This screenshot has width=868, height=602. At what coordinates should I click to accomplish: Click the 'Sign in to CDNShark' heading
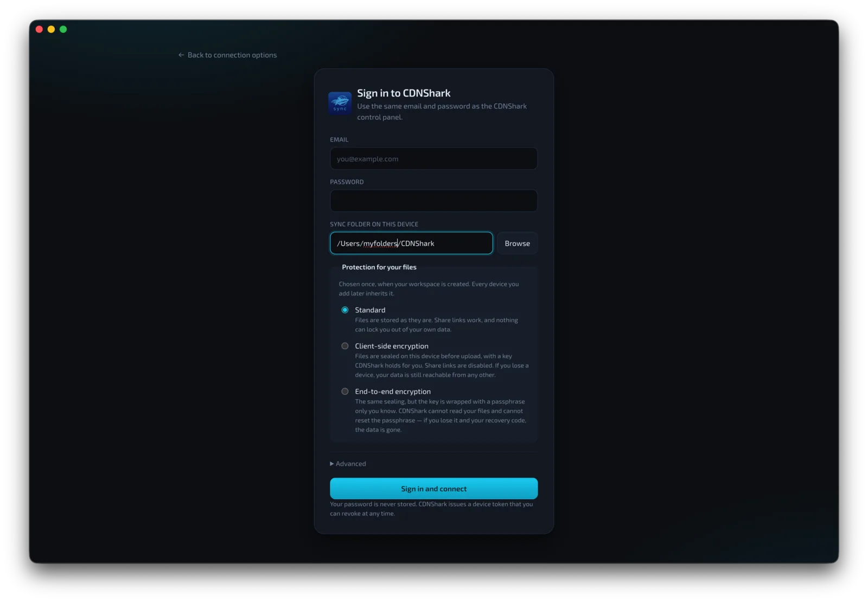point(404,93)
